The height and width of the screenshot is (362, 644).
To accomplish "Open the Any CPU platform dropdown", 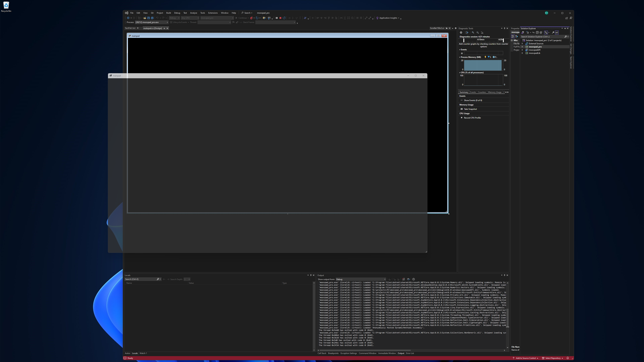I will click(190, 18).
